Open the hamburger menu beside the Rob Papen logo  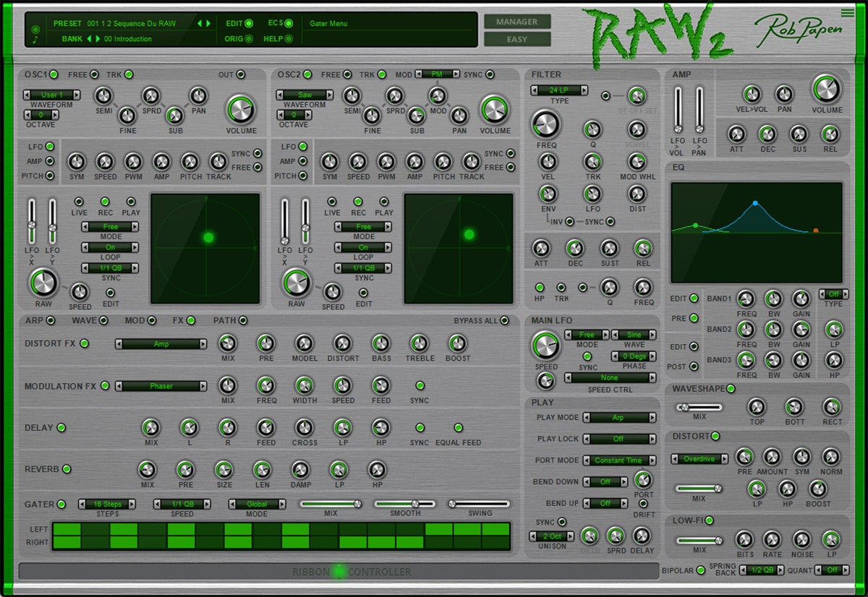(848, 12)
